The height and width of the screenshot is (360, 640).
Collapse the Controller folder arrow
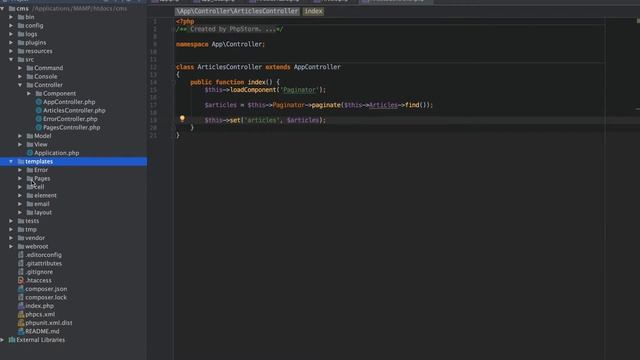point(20,85)
